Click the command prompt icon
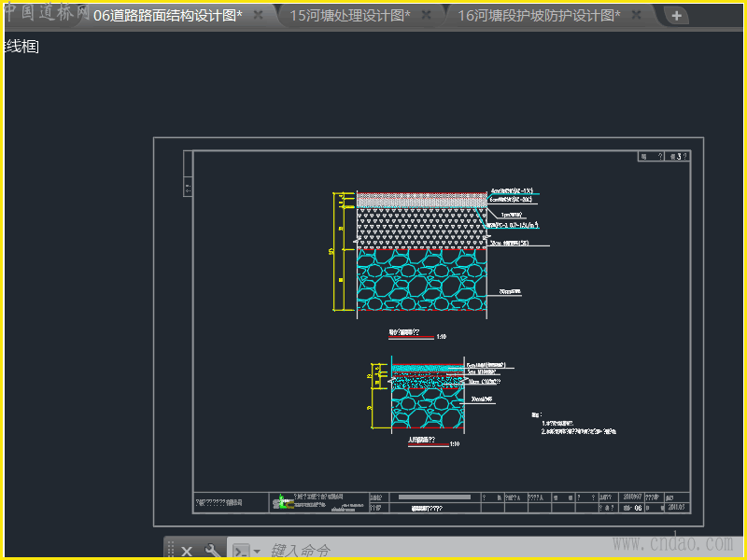Viewport: 747px width, 560px height. pos(241,551)
